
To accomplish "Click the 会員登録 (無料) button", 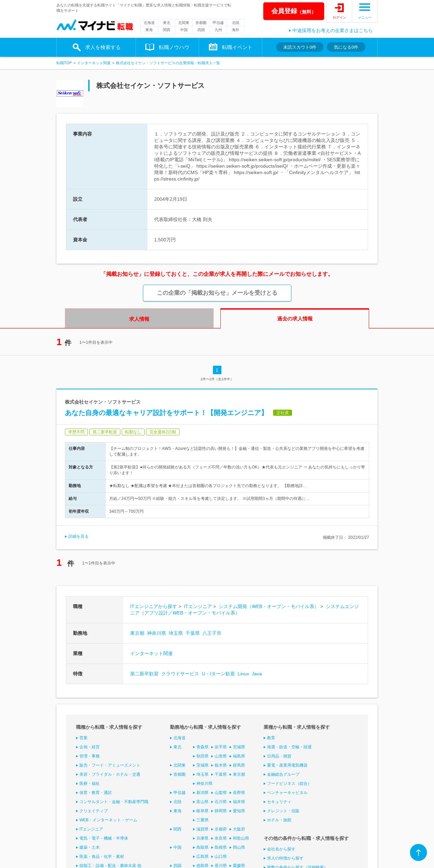I will tap(294, 11).
